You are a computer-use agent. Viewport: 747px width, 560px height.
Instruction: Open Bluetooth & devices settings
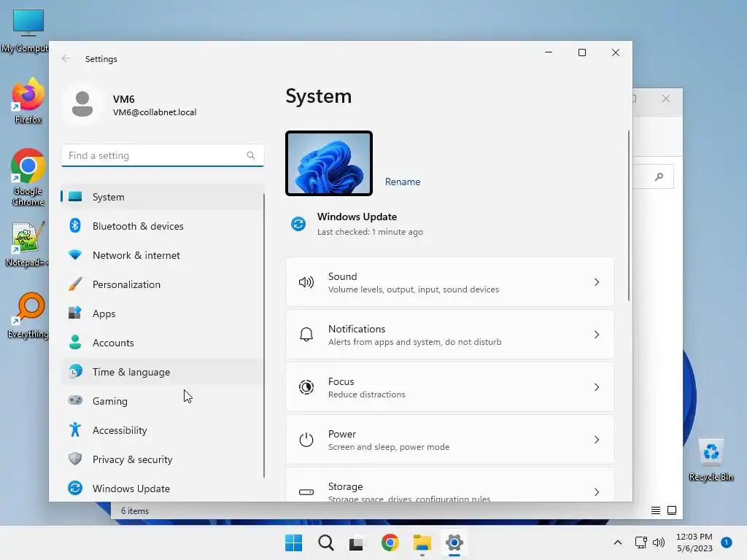[162, 226]
